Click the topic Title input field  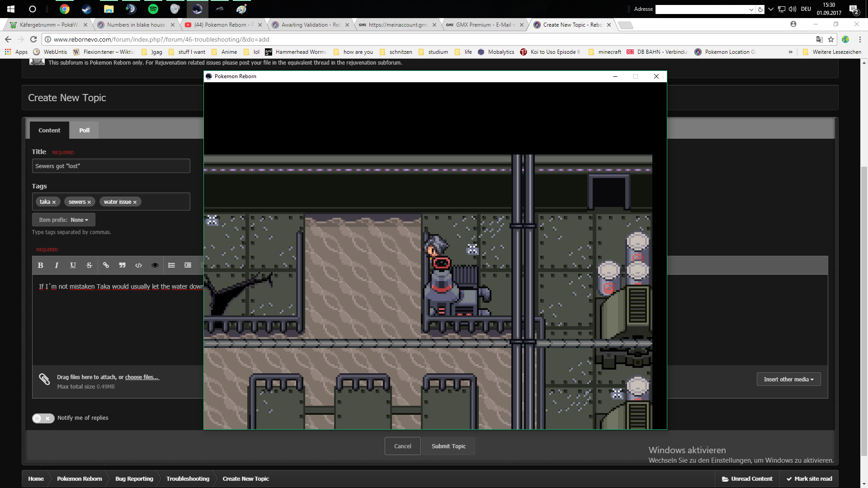[x=111, y=166]
